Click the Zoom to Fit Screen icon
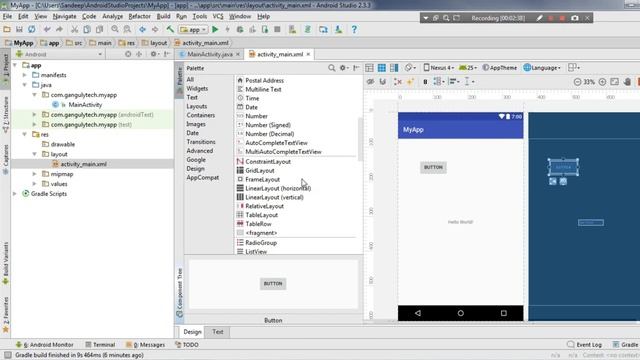Viewport: 640px width, 360px height. pos(614,82)
